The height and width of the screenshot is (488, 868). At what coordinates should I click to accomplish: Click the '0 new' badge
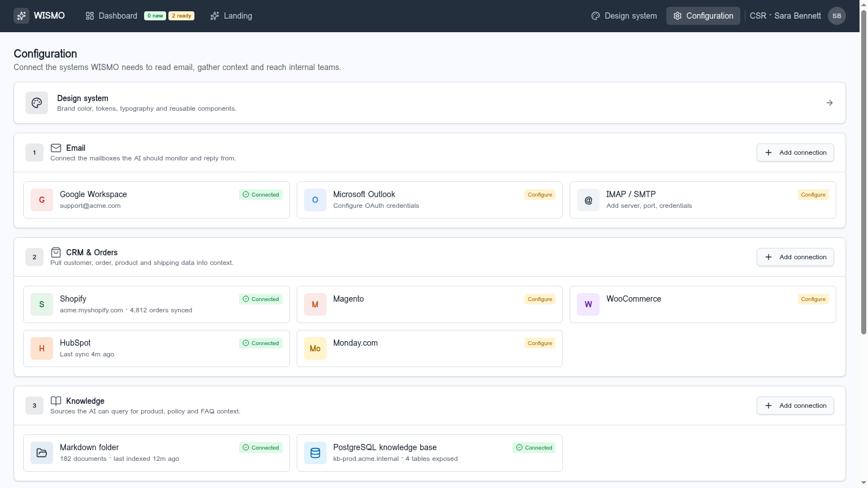pos(155,16)
